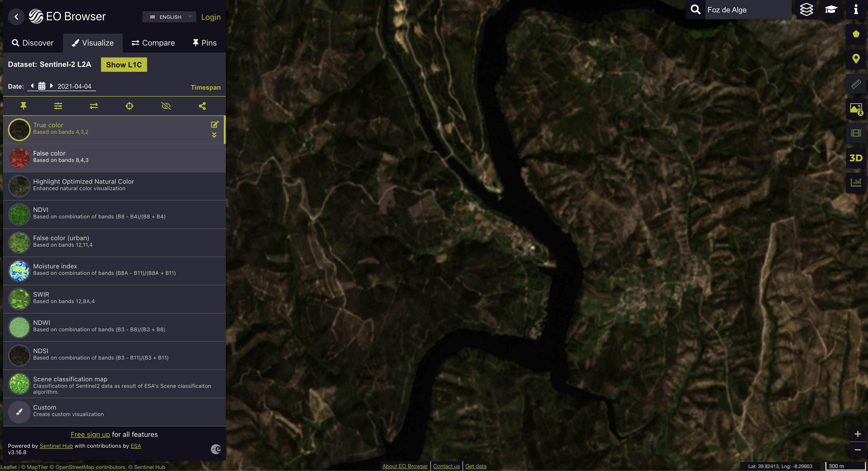The image size is (868, 471).
Task: Open the timelapse film strip tool
Action: click(x=856, y=133)
